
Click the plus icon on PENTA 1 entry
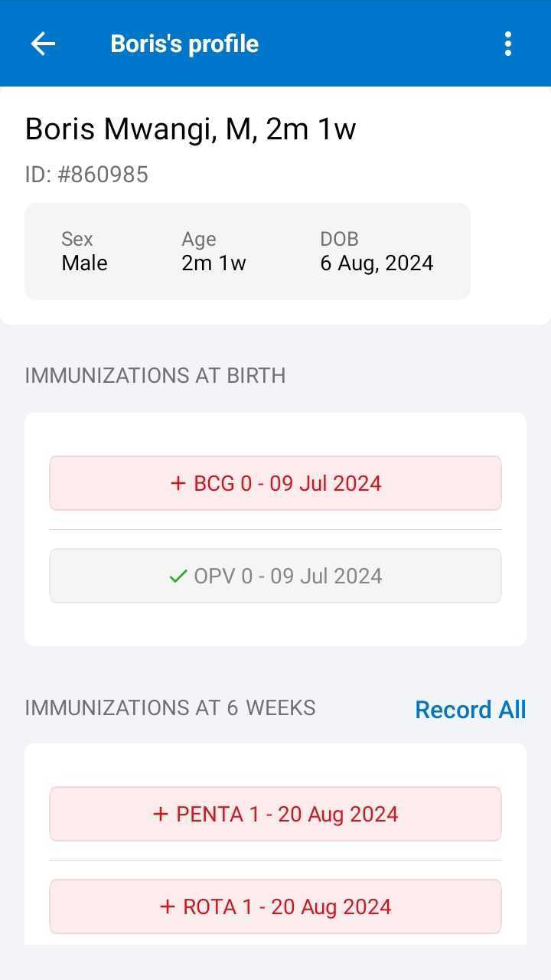(160, 814)
